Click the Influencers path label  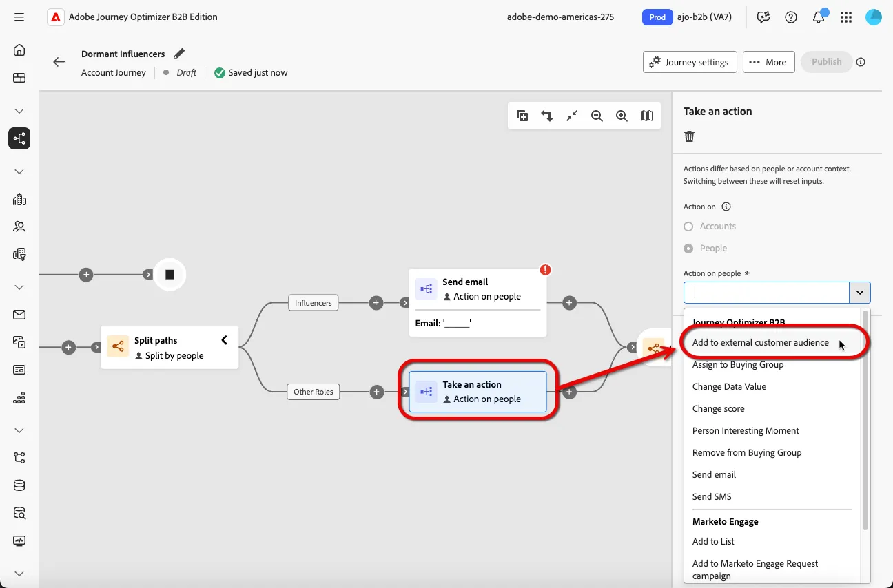pos(313,303)
